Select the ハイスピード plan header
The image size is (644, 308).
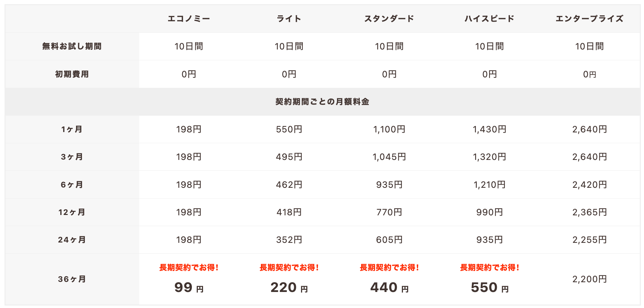489,19
